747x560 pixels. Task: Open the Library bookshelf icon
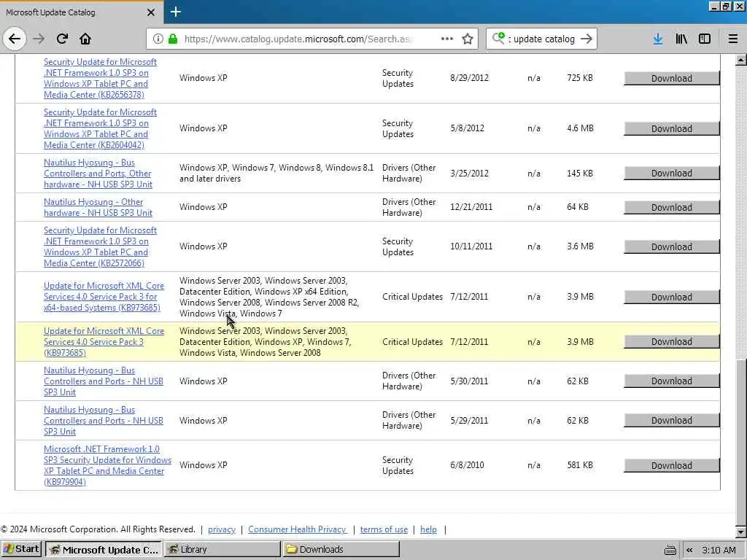coord(681,39)
